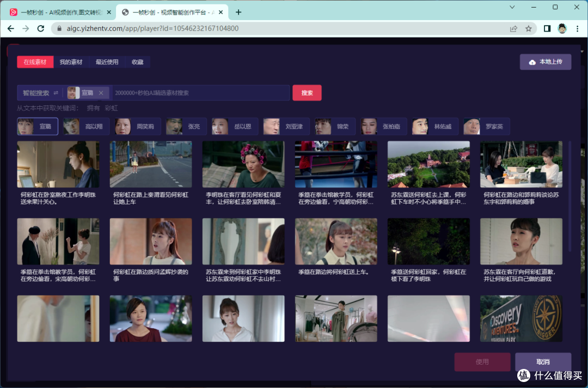This screenshot has width=588, height=388.
Task: Focus the material search input field
Action: (200, 93)
